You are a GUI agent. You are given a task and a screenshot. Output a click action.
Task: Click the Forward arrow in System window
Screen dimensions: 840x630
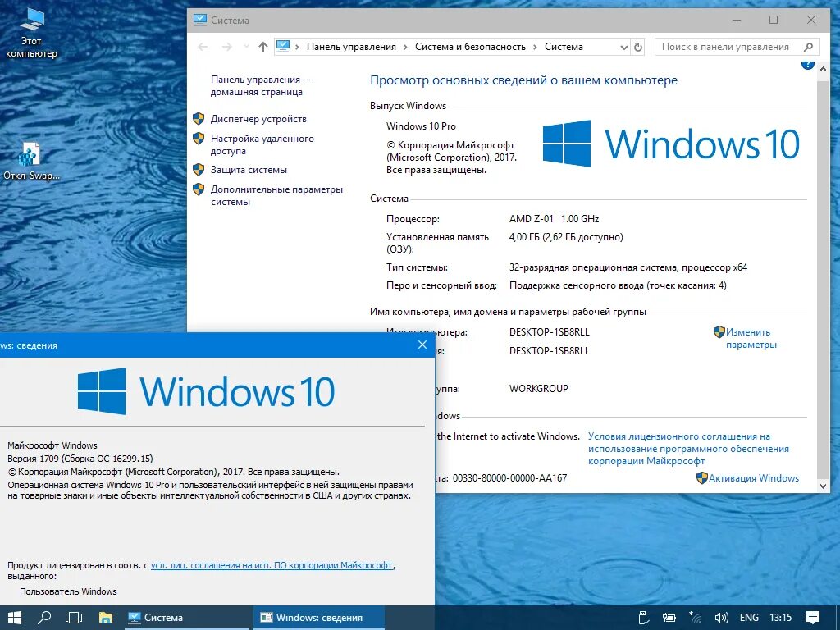[227, 47]
